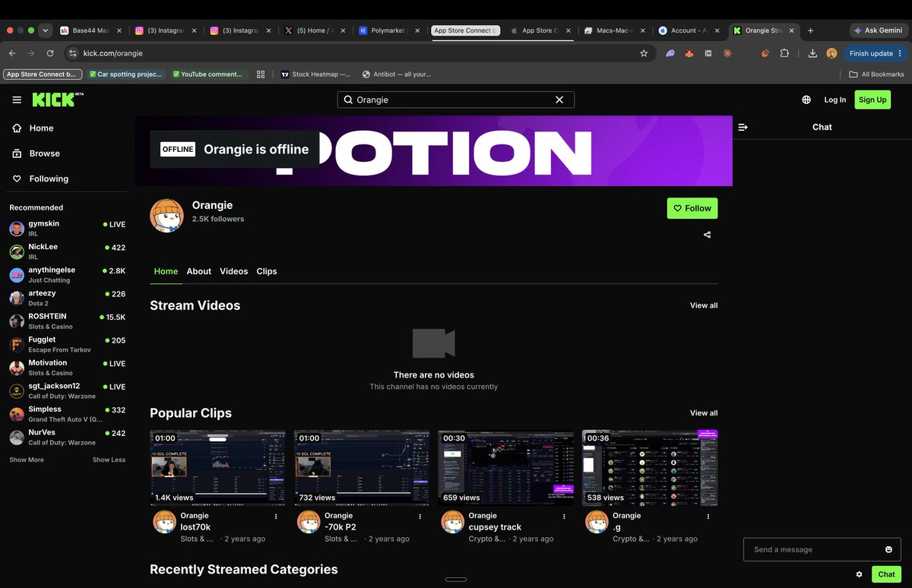Image resolution: width=912 pixels, height=588 pixels.
Task: Collapse recommended list with Show Less
Action: pos(109,460)
